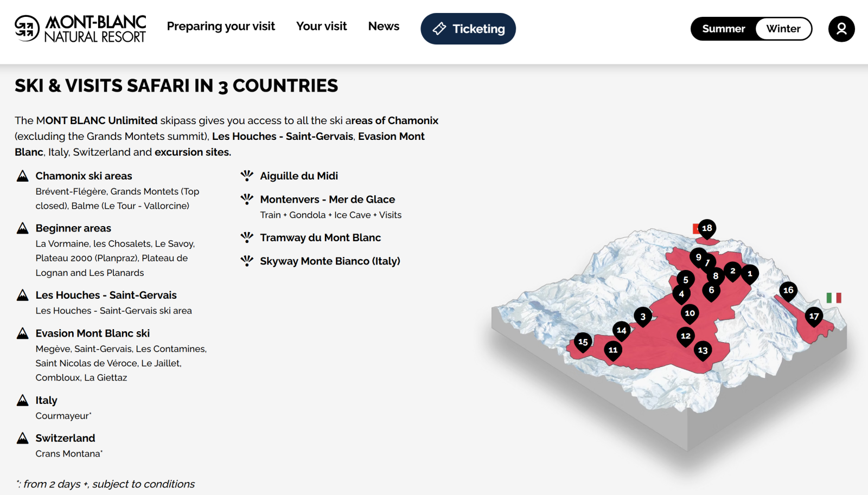Click the Ticketing button
Image resolution: width=868 pixels, height=495 pixels.
[x=468, y=29]
